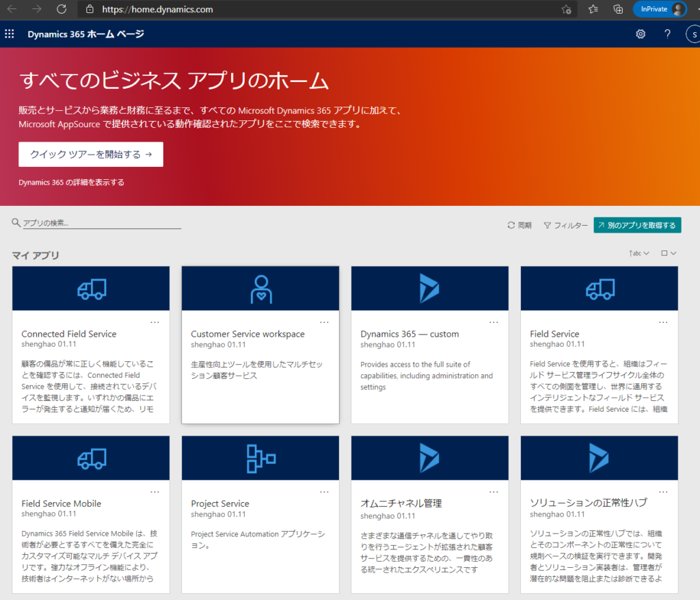Click the Dynamics 365 ホーム ページ header title
Viewport: 700px width, 600px height.
pos(85,34)
